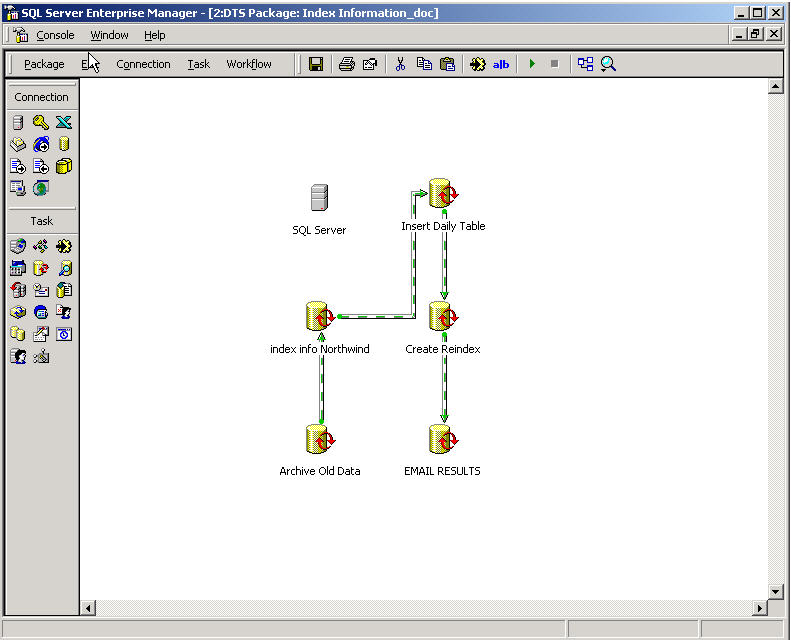791x640 pixels.
Task: Add a Microsoft Access key connection
Action: 41,122
